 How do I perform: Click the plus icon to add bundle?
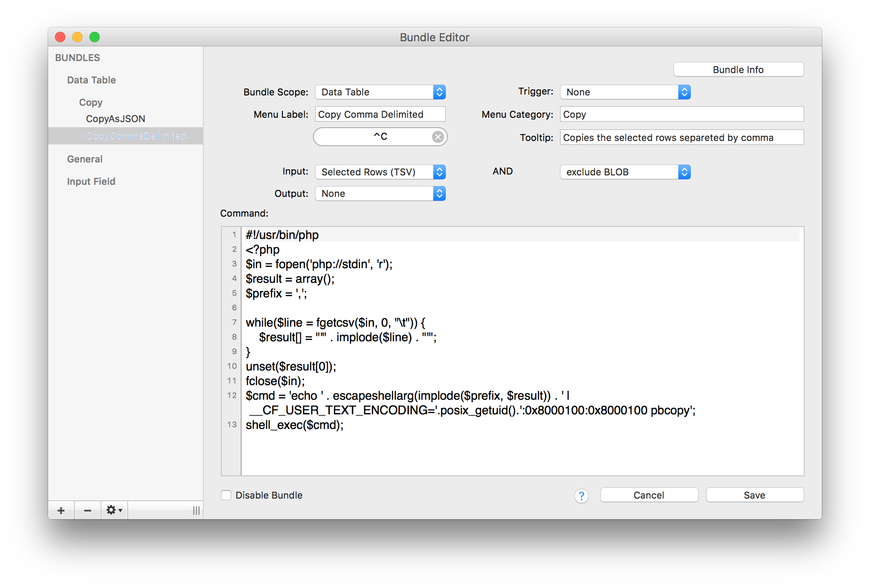[61, 510]
